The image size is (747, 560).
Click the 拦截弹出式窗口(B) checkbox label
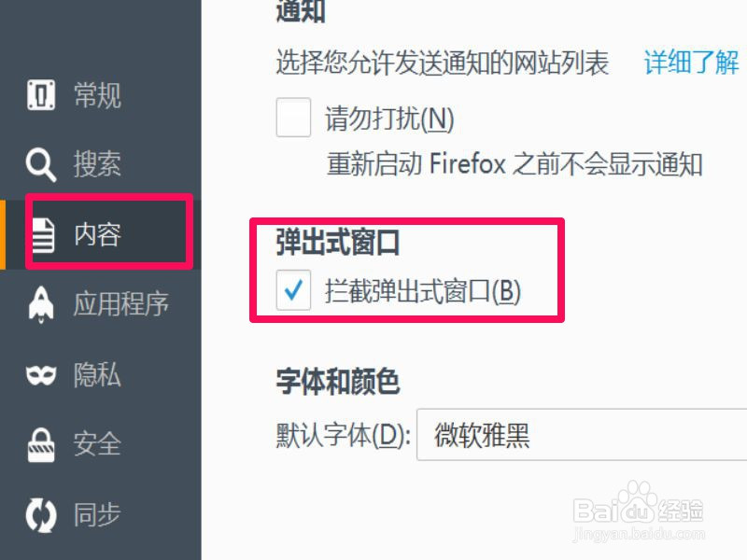[423, 291]
